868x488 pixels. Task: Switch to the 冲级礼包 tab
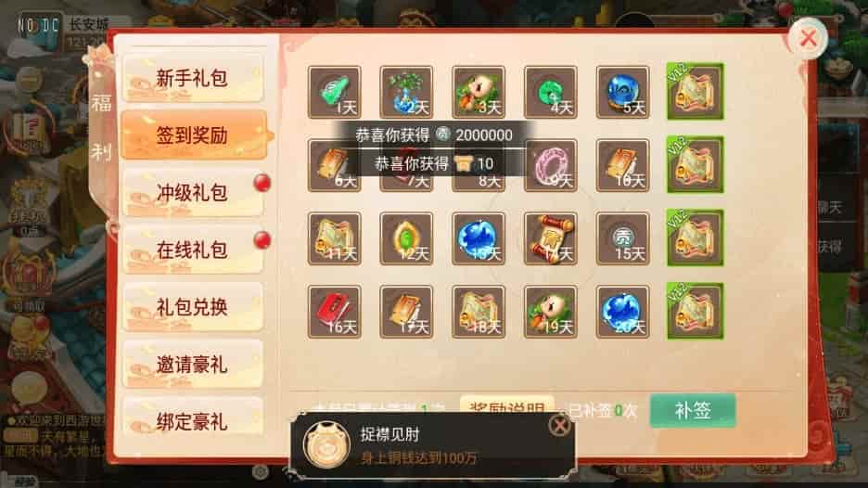[192, 193]
